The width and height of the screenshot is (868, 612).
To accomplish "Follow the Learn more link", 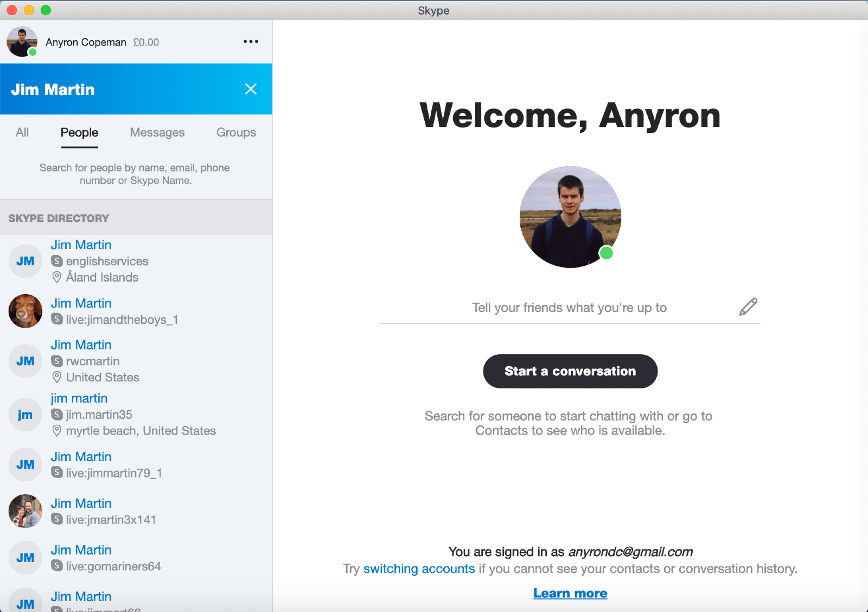I will tap(570, 593).
